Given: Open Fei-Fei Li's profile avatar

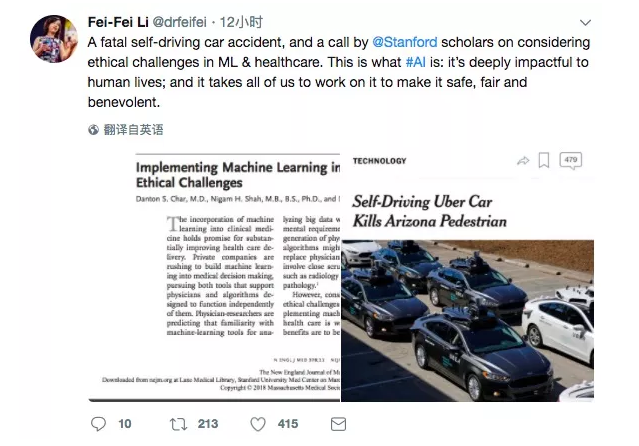Looking at the screenshot, I should pos(54,39).
